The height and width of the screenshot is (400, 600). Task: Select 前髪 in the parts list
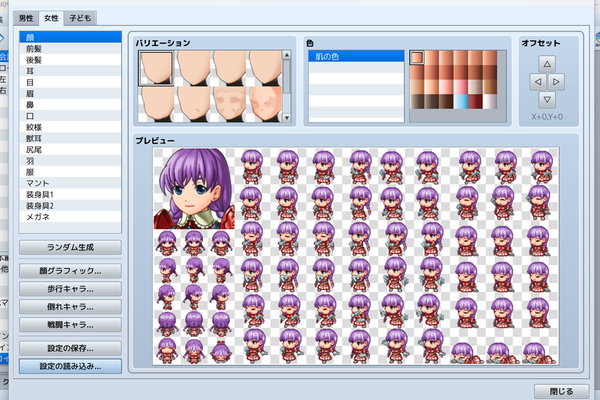point(70,49)
